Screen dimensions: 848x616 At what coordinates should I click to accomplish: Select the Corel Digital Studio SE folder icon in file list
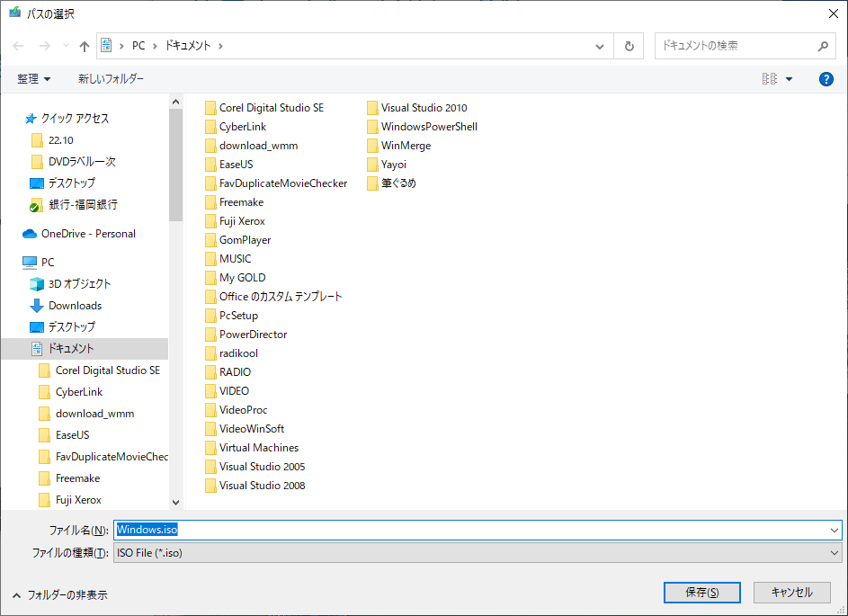[x=210, y=108]
